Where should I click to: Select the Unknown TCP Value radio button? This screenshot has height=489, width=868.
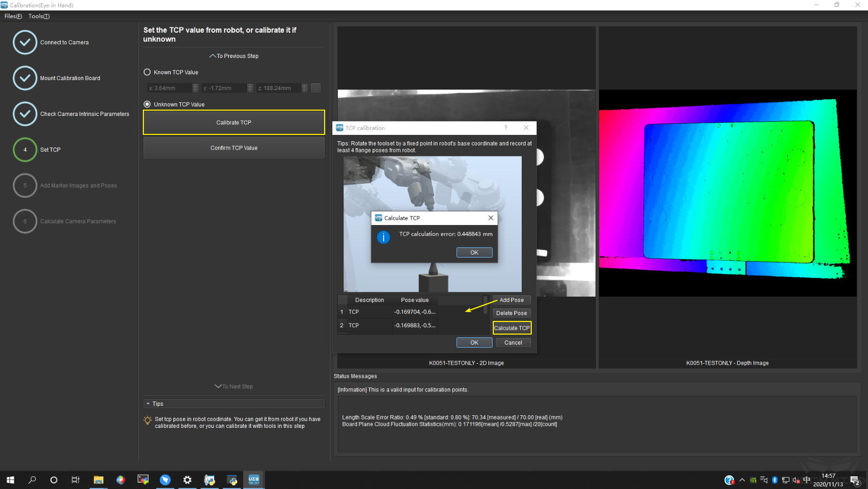[148, 104]
